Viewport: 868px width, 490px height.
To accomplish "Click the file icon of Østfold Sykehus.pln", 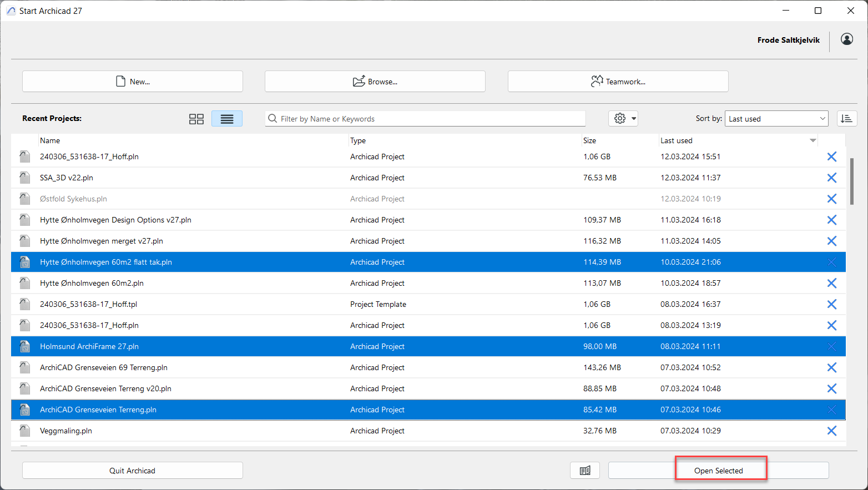I will point(25,199).
